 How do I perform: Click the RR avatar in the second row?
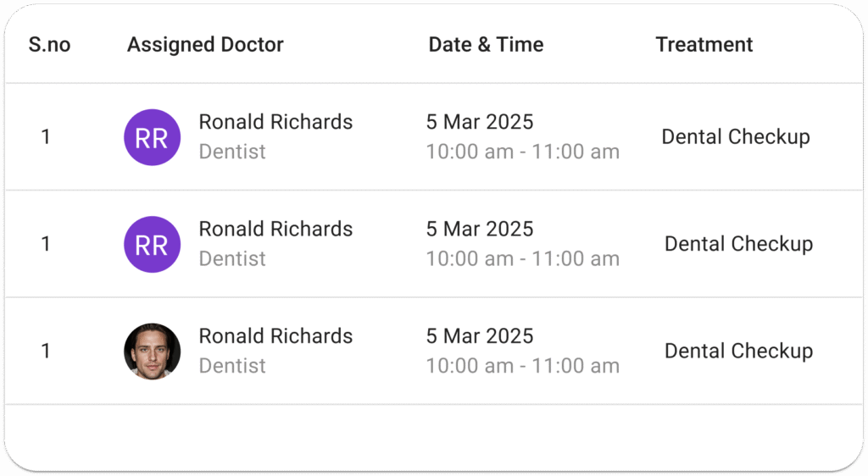pyautogui.click(x=153, y=245)
